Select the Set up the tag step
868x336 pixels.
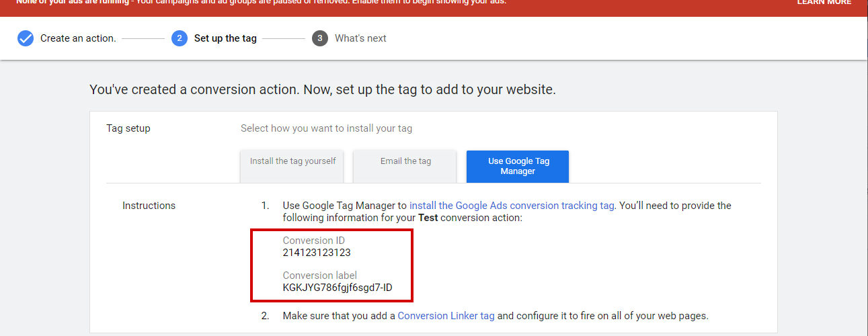point(225,38)
